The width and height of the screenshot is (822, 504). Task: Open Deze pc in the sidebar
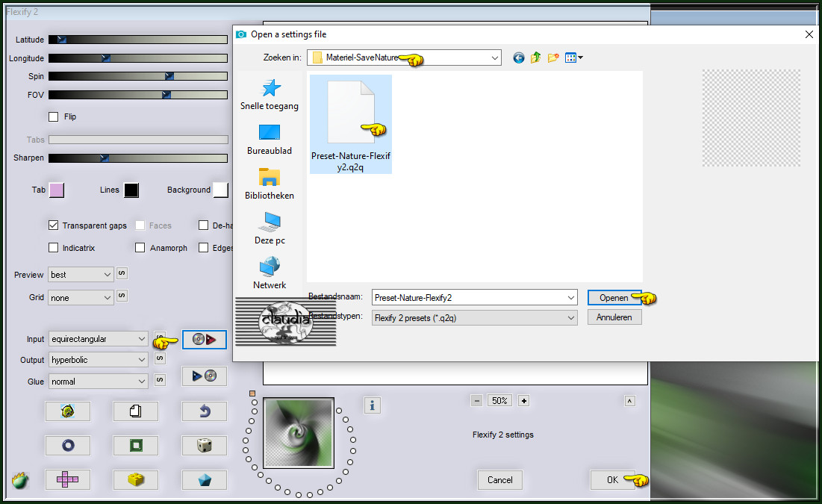(270, 228)
